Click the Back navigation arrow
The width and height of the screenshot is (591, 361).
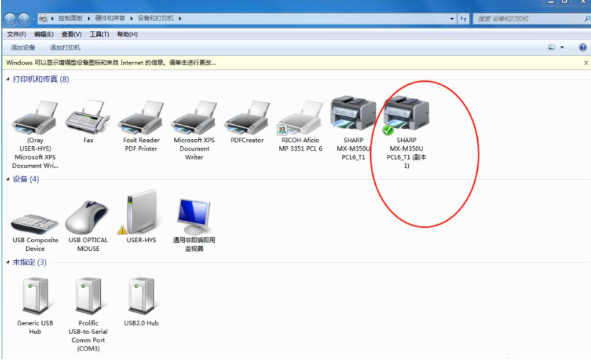tap(10, 18)
